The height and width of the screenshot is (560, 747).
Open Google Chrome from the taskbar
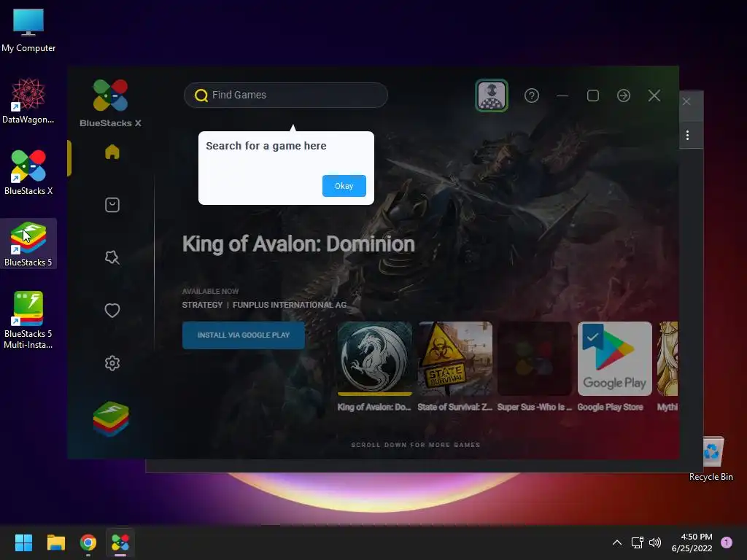(88, 542)
